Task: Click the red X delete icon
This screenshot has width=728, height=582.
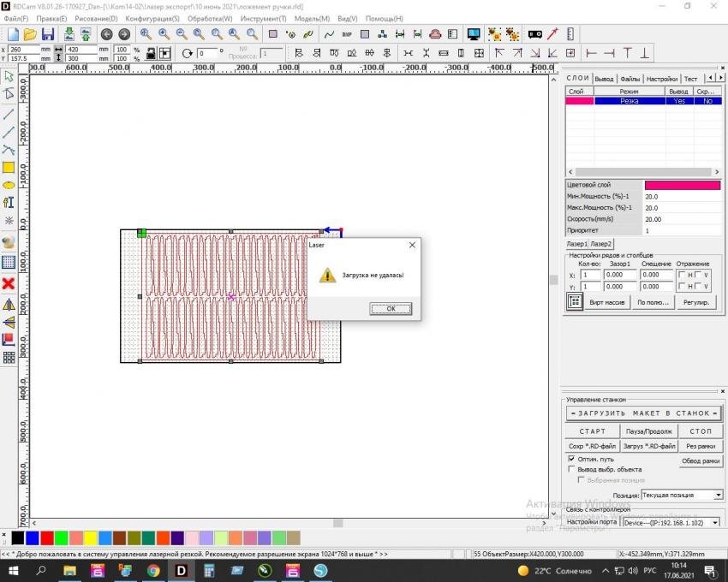Action: tap(9, 283)
